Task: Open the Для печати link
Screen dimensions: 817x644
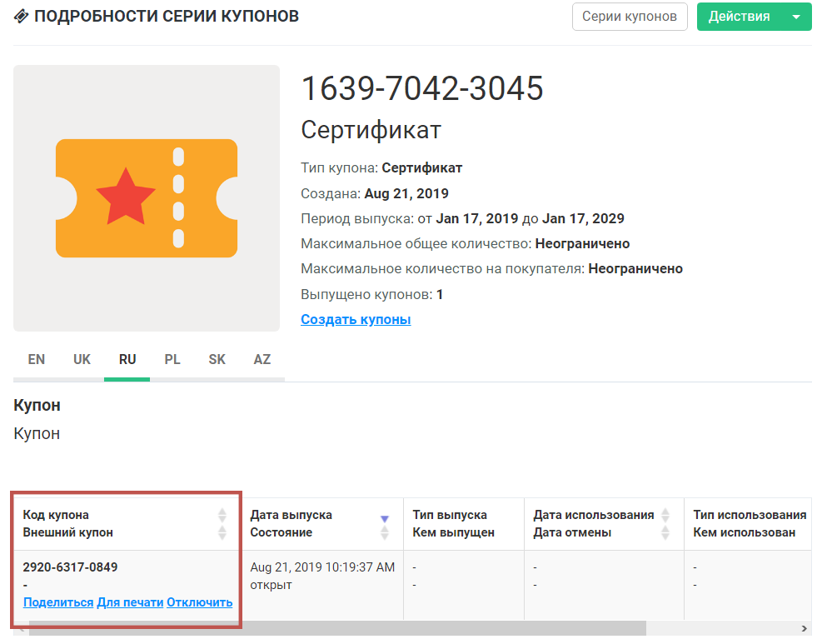Action: pyautogui.click(x=130, y=602)
